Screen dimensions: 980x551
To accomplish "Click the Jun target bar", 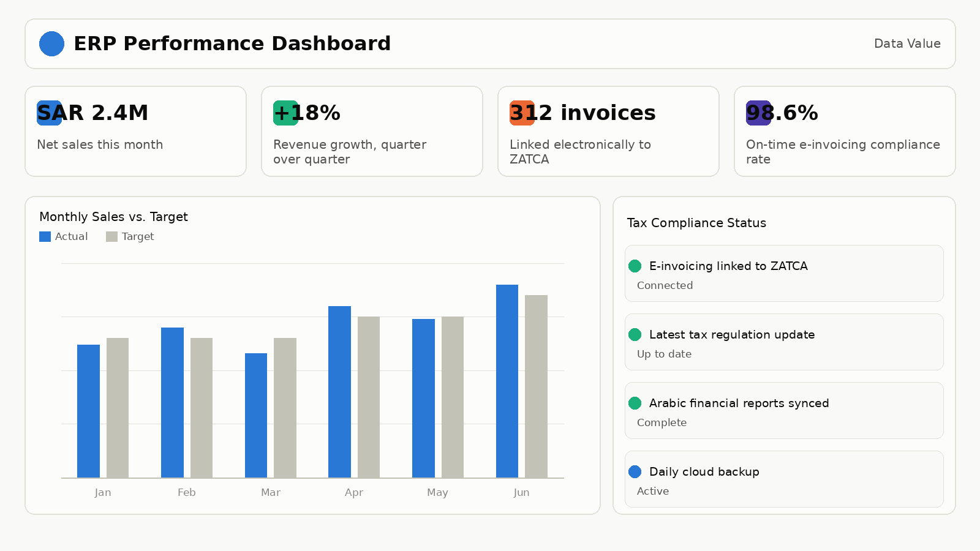I will (536, 386).
